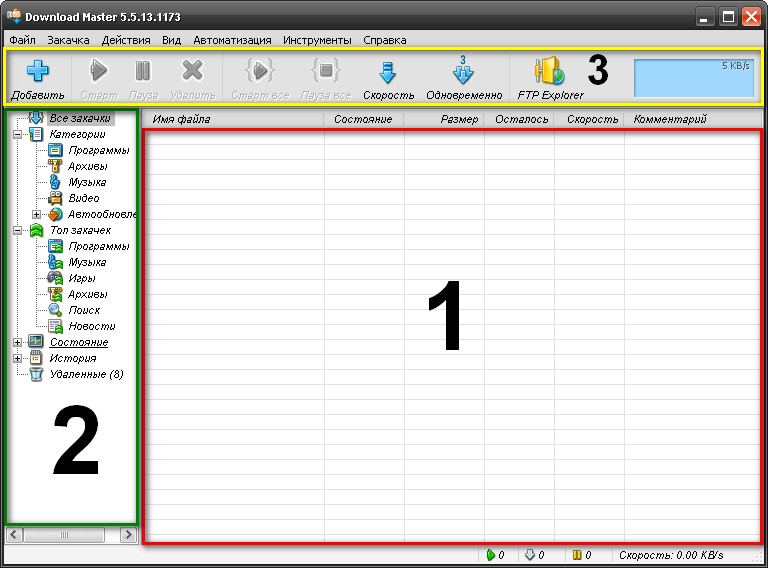Open the Справка menu
The image size is (768, 568).
tap(384, 40)
